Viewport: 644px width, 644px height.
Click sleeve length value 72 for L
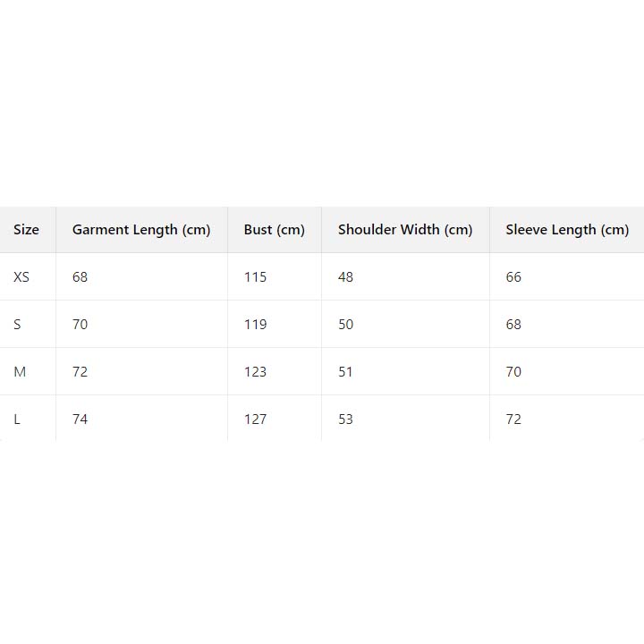click(x=513, y=419)
